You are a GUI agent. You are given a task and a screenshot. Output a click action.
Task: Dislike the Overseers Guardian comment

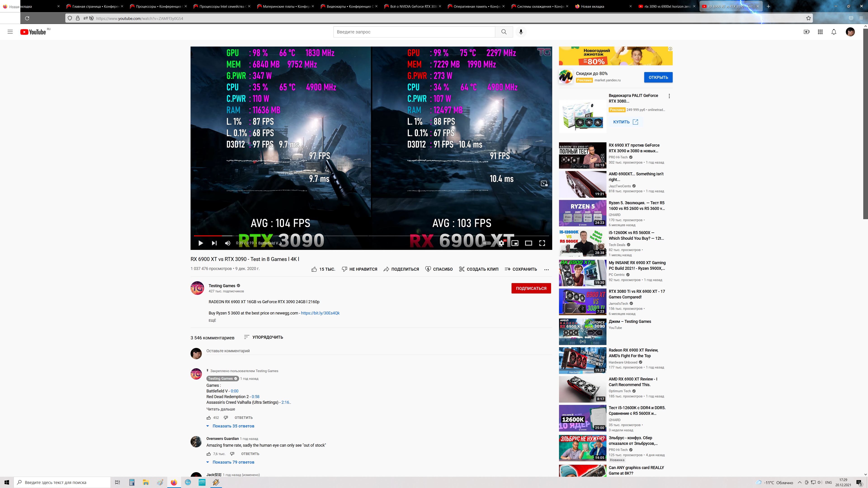click(232, 454)
